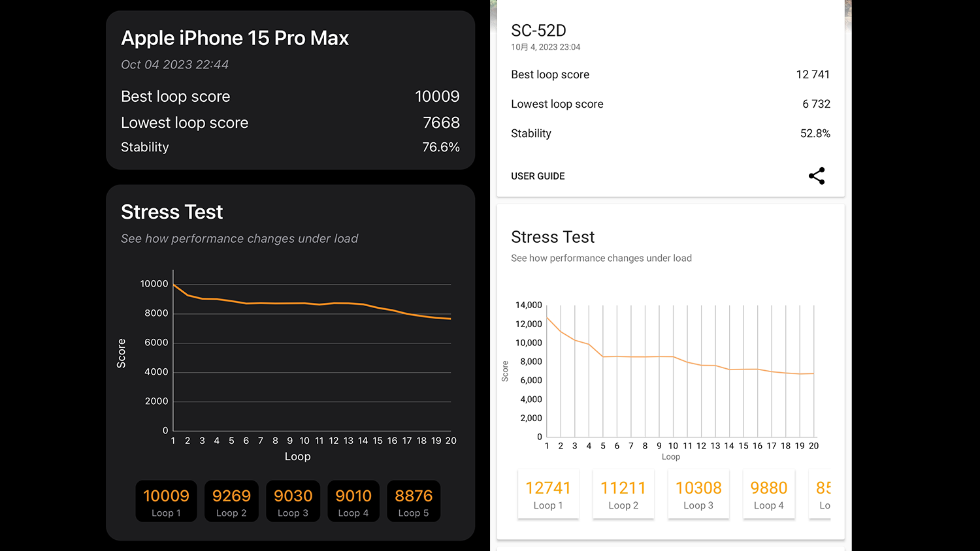Select the 10009 Loop 1 score tile

166,501
